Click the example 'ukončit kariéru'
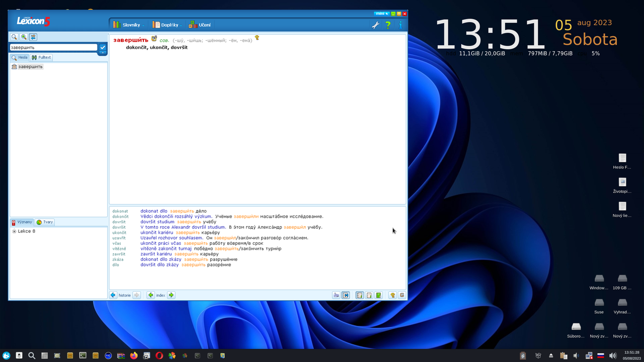Viewport: 644px width, 362px height. click(x=156, y=233)
